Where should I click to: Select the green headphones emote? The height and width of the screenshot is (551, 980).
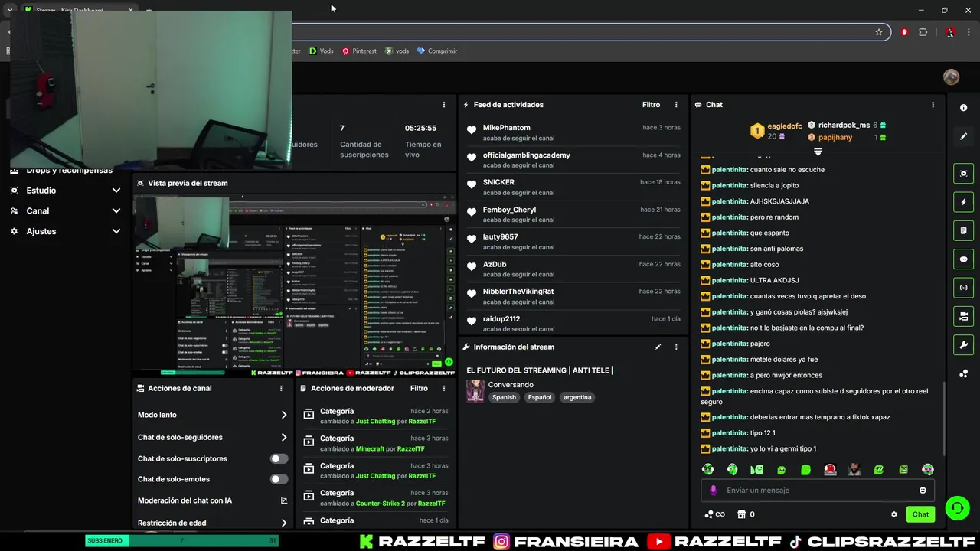[733, 469]
